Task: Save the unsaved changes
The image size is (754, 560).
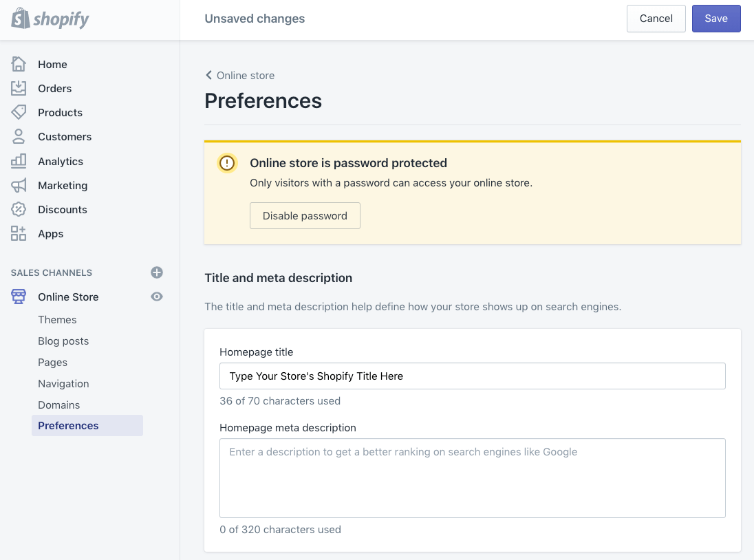Action: (x=716, y=19)
